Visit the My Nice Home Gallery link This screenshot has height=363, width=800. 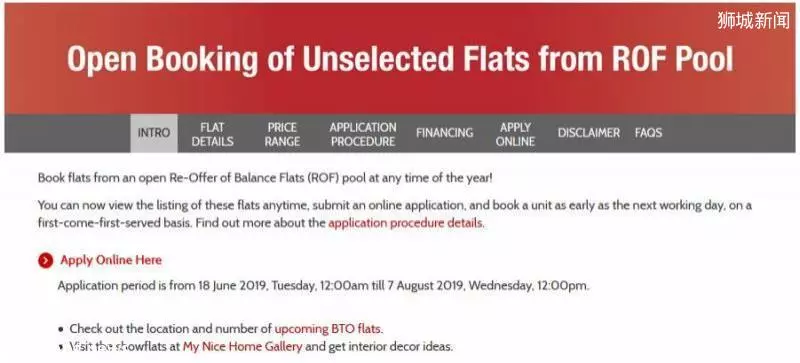(242, 347)
